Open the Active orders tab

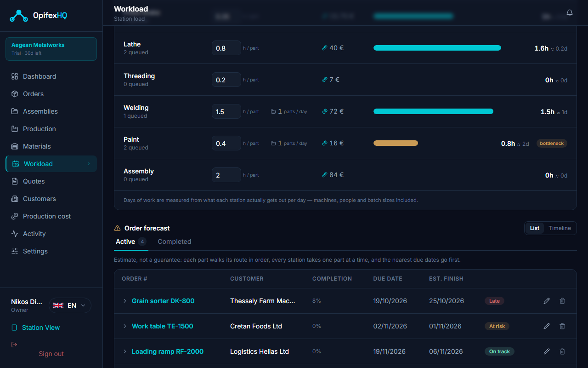pos(131,241)
